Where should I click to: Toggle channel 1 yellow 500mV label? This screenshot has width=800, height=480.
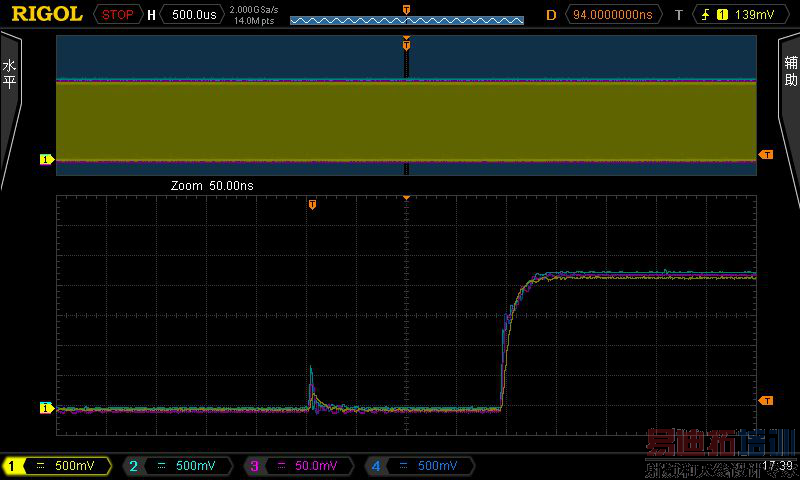(62, 466)
